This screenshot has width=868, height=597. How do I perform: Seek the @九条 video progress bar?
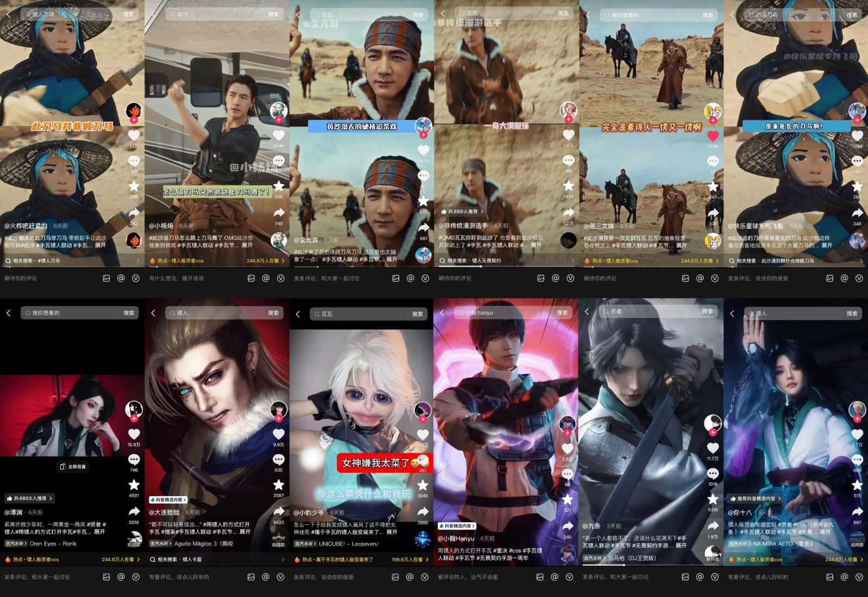click(651, 565)
